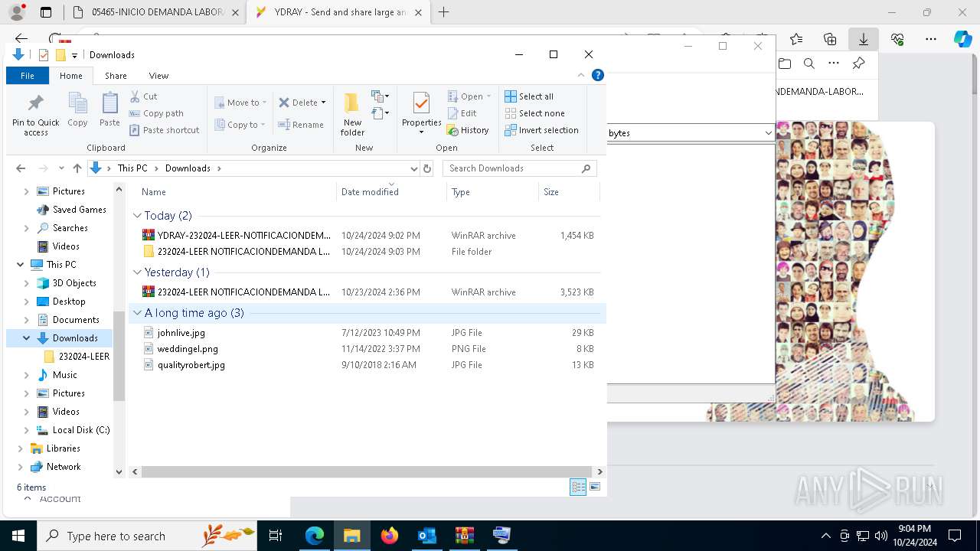Collapse the Today group chevron
Viewport: 980px width, 551px height.
[137, 216]
